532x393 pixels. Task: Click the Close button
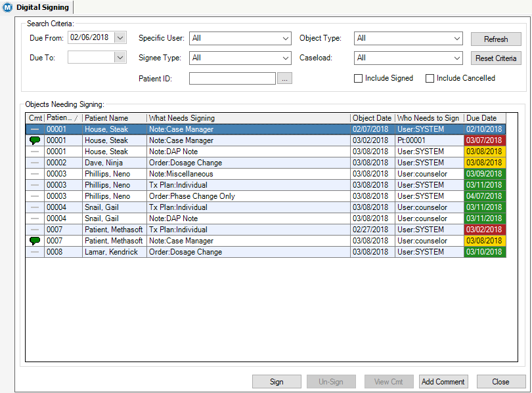[x=500, y=381]
